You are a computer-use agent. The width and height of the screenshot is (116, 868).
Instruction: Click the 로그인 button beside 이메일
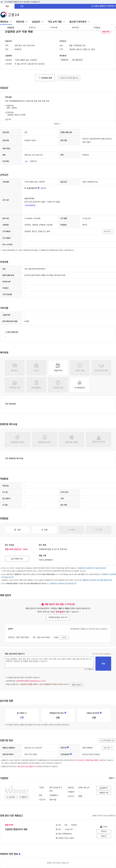point(64,637)
